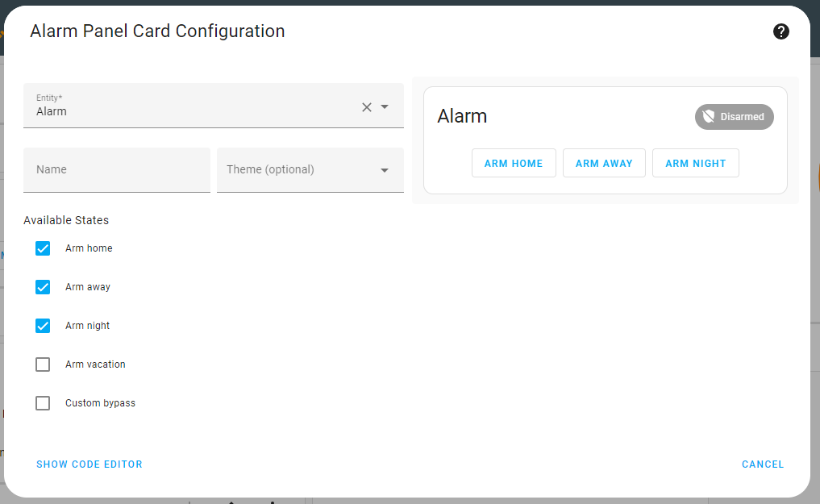Click CANCEL to dismiss the dialog
Screen dimensions: 820x504
point(762,464)
